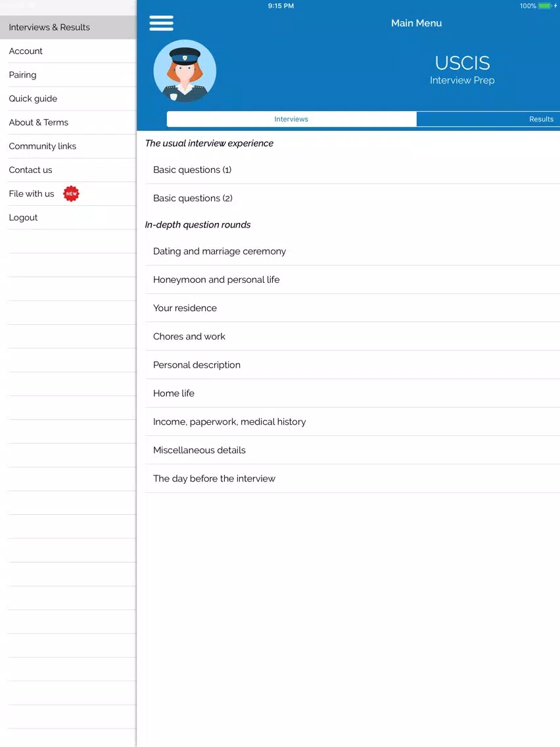Tap the 9:15 PM clock

tap(281, 6)
